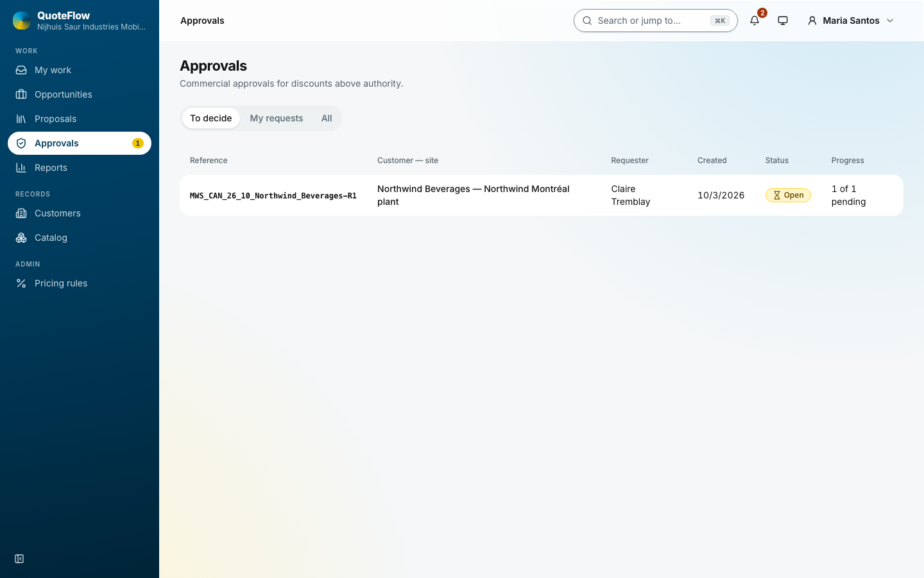Open Customers records page
924x578 pixels.
click(80, 213)
